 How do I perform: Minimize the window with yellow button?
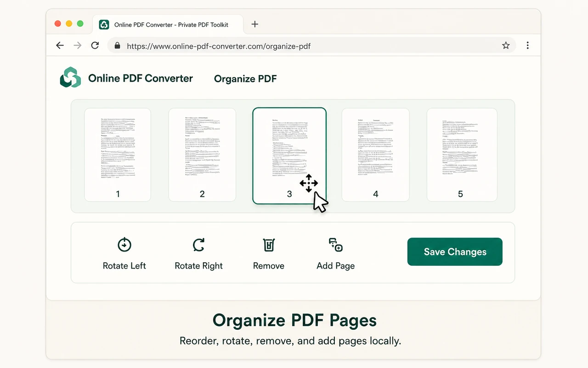pyautogui.click(x=69, y=23)
